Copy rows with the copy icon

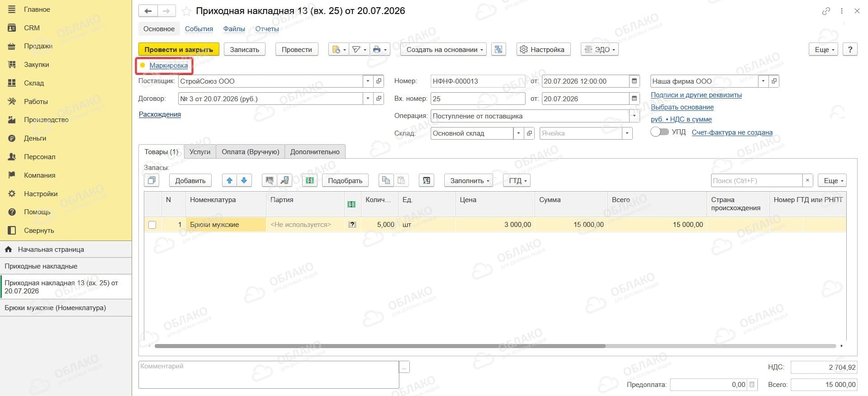pyautogui.click(x=386, y=180)
